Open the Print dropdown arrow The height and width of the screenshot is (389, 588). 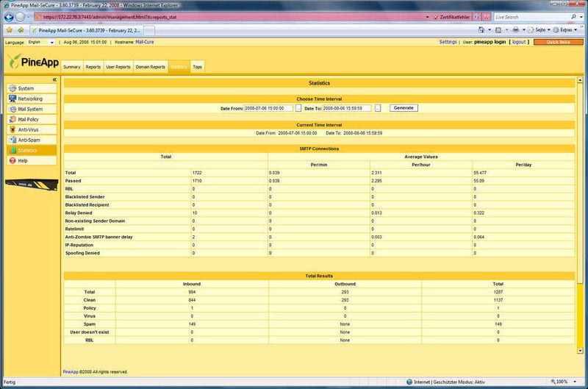[x=524, y=29]
